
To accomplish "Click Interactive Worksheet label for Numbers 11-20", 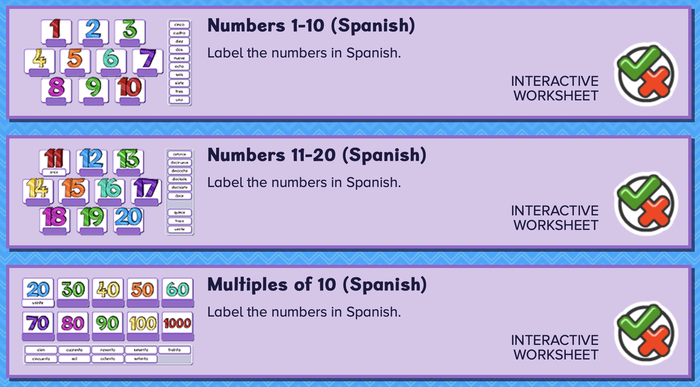I will pyautogui.click(x=555, y=218).
